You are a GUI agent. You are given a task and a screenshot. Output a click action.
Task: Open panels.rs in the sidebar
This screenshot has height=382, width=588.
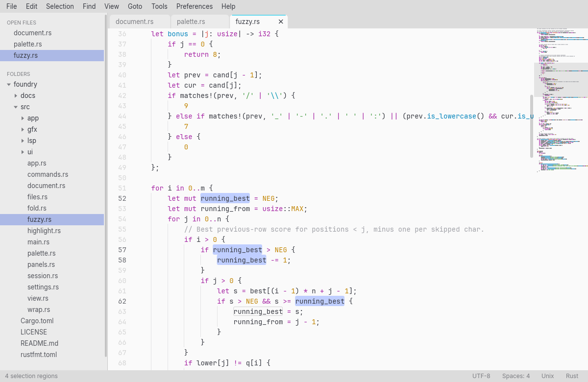tap(52, 264)
